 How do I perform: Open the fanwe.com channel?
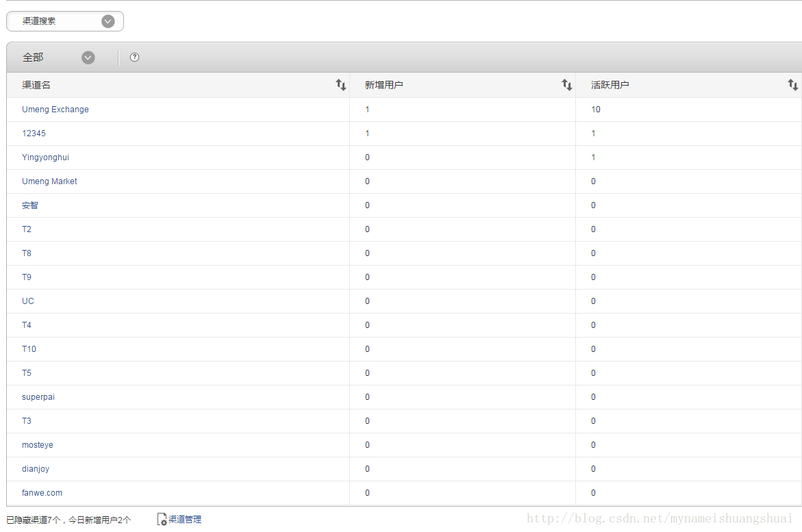tap(42, 493)
